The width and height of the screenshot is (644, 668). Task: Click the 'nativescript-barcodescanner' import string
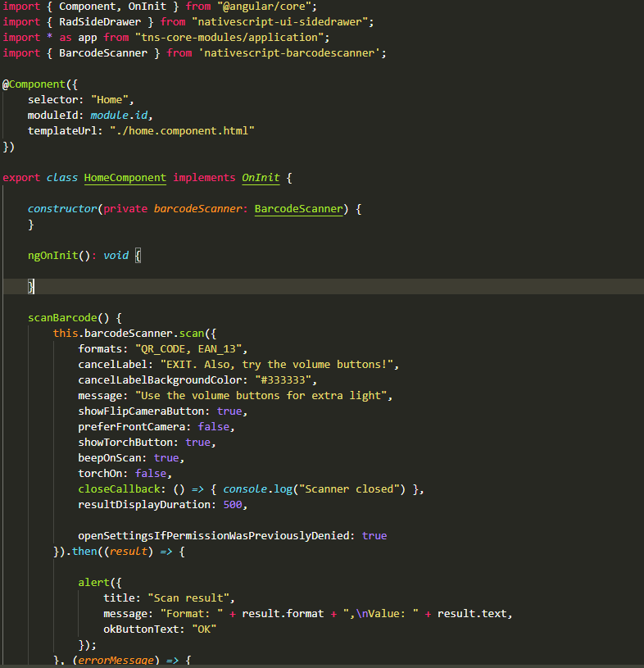tap(289, 53)
